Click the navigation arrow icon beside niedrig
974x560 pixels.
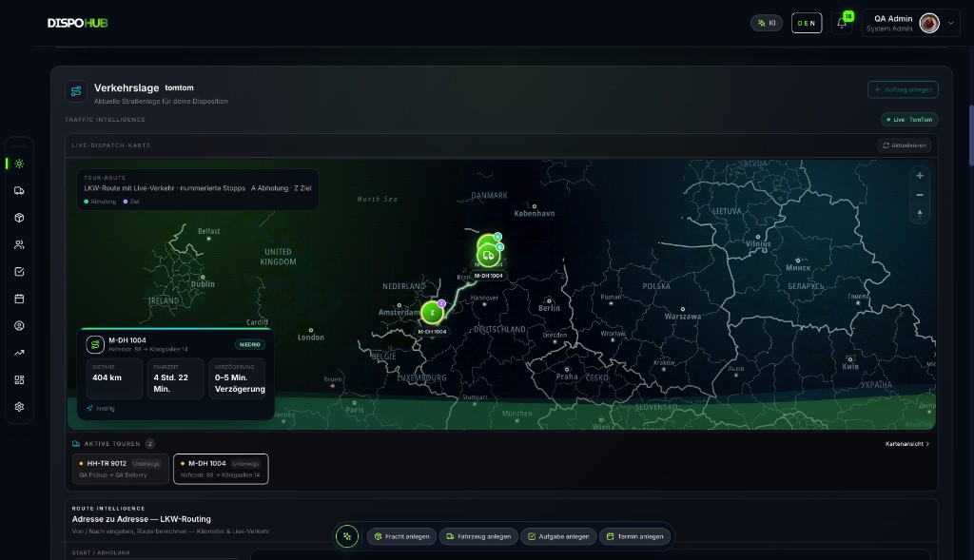tap(89, 409)
